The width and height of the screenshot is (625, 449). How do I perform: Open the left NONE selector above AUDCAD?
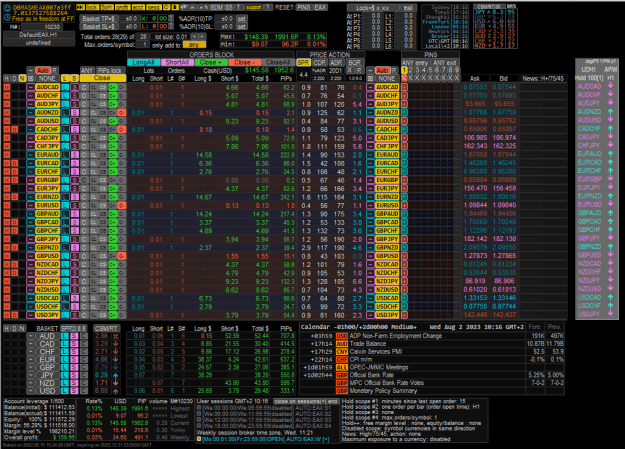47,78
